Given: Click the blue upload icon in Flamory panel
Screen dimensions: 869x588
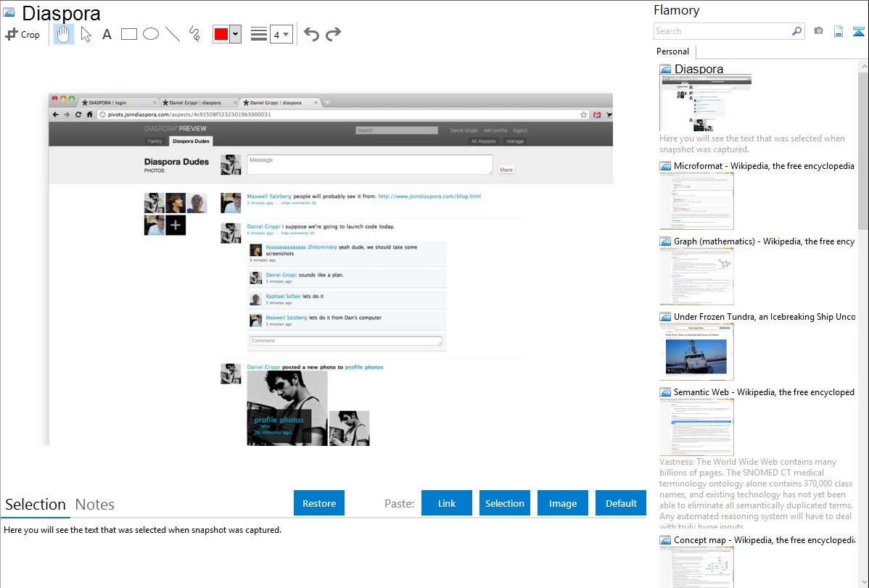Looking at the screenshot, I should pos(858,32).
